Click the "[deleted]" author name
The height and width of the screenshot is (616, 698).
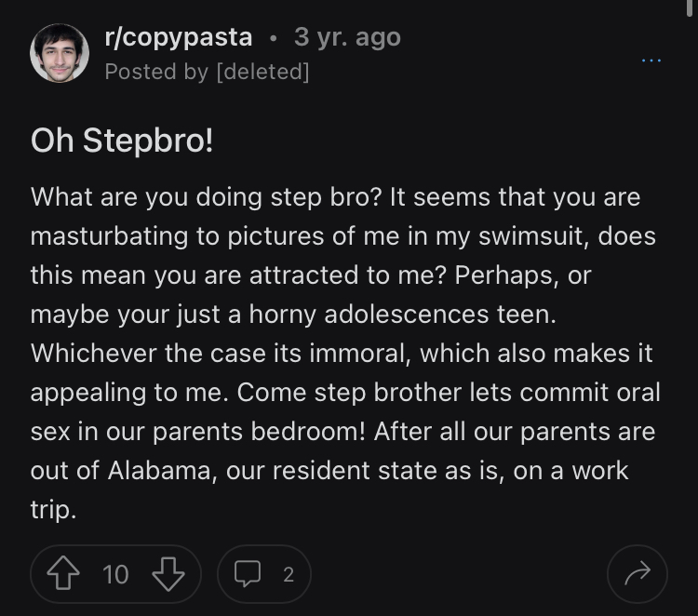(x=262, y=71)
